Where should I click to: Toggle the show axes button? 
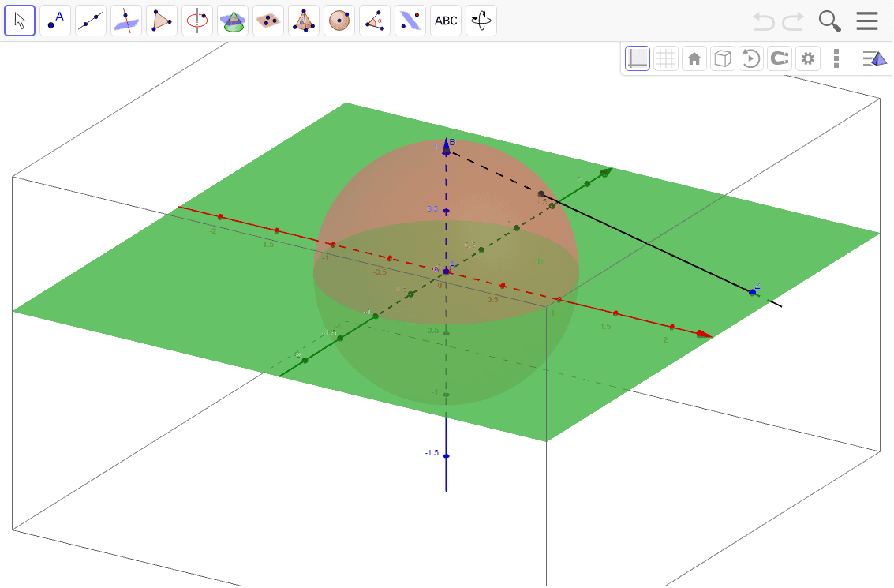[x=638, y=58]
